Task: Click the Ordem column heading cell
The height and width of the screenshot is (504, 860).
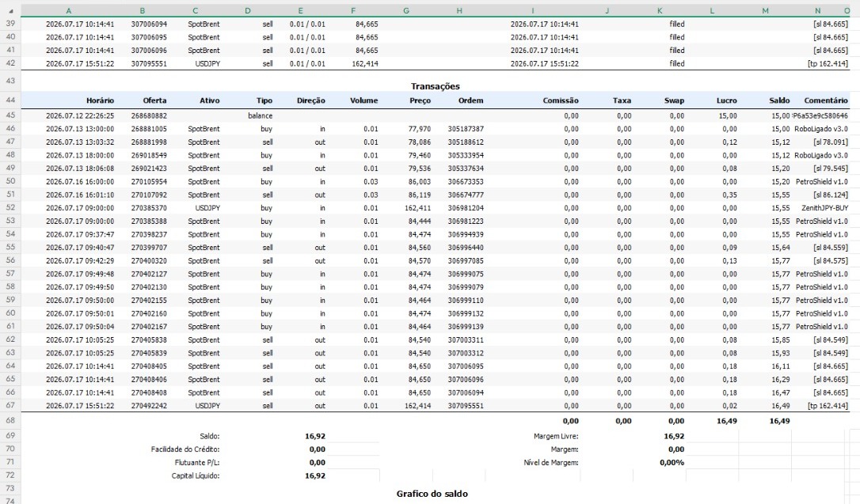Action: pos(470,100)
